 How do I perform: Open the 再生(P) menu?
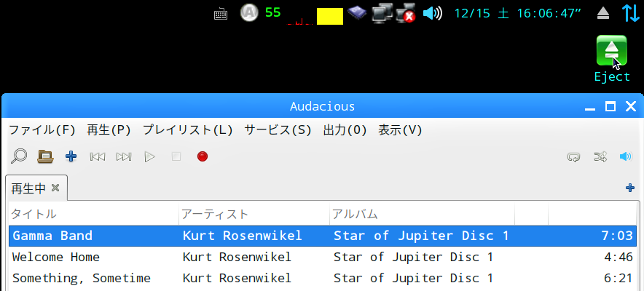(x=109, y=130)
